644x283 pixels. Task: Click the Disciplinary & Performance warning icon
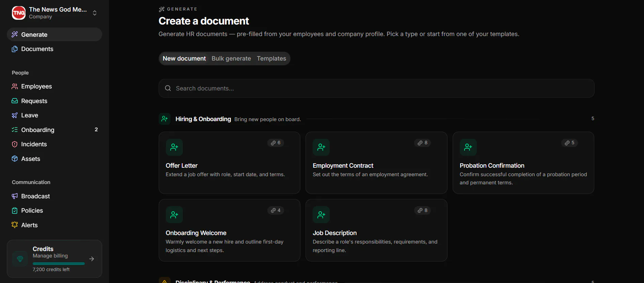click(164, 280)
